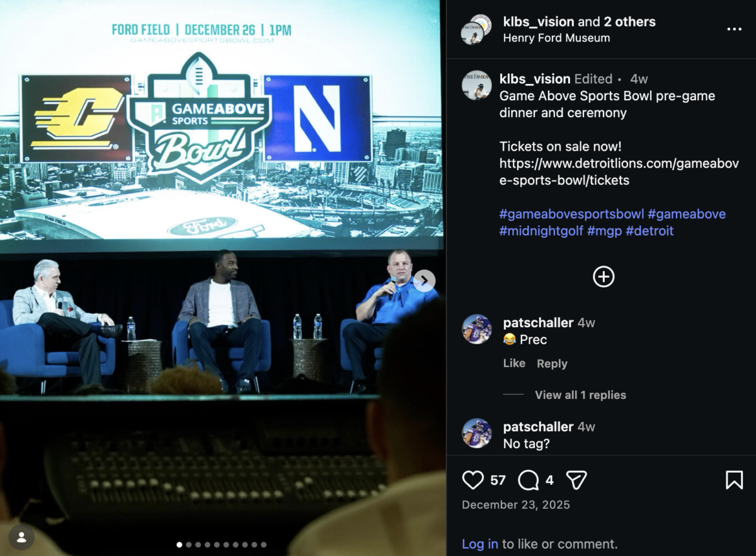Open the three-dot more options menu
The height and width of the screenshot is (556, 756).
click(x=734, y=29)
